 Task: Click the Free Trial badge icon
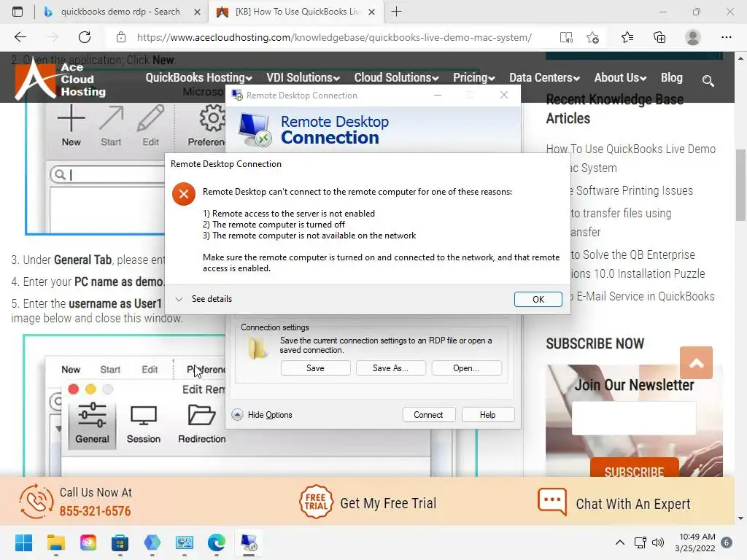pos(315,502)
